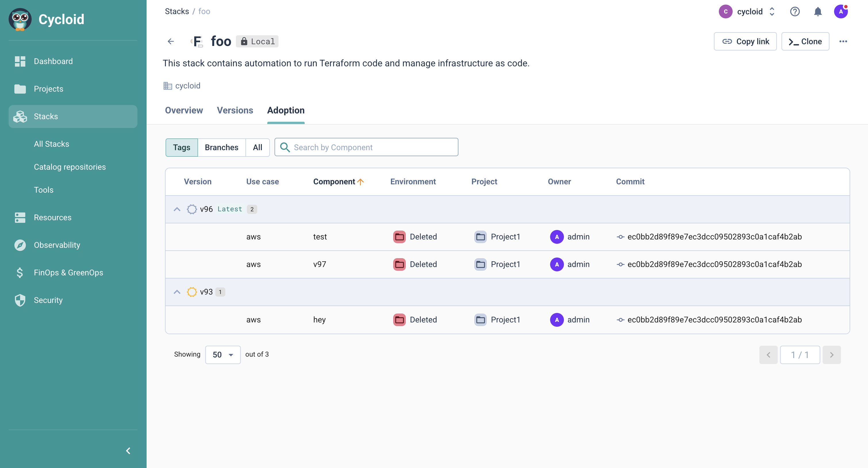Screen dimensions: 868x468
Task: Click the commit hash in v97 row
Action: (714, 264)
